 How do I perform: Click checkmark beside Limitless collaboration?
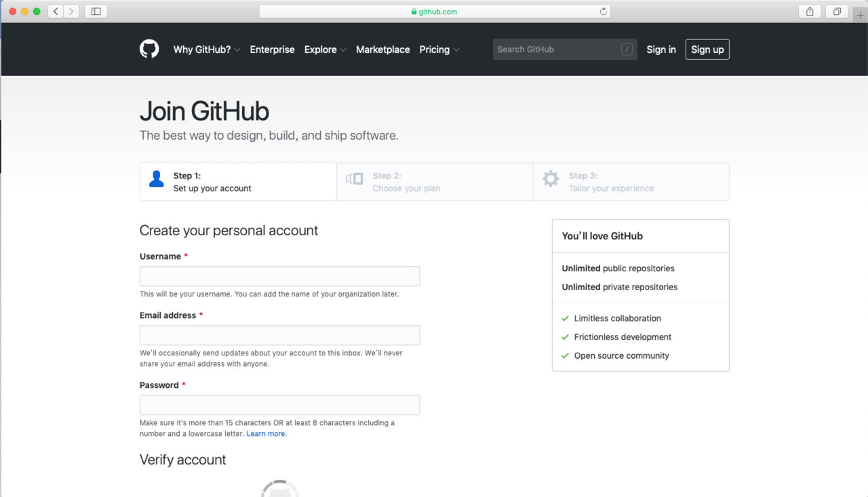click(565, 318)
